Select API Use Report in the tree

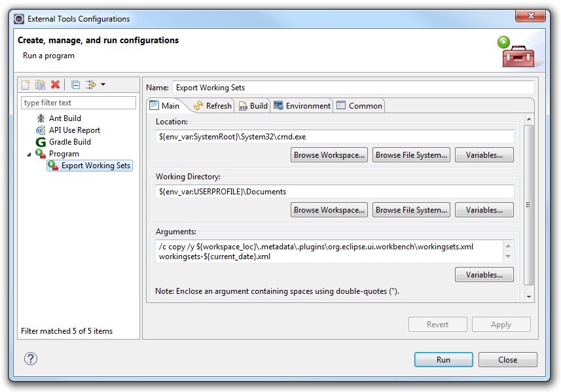[x=75, y=130]
